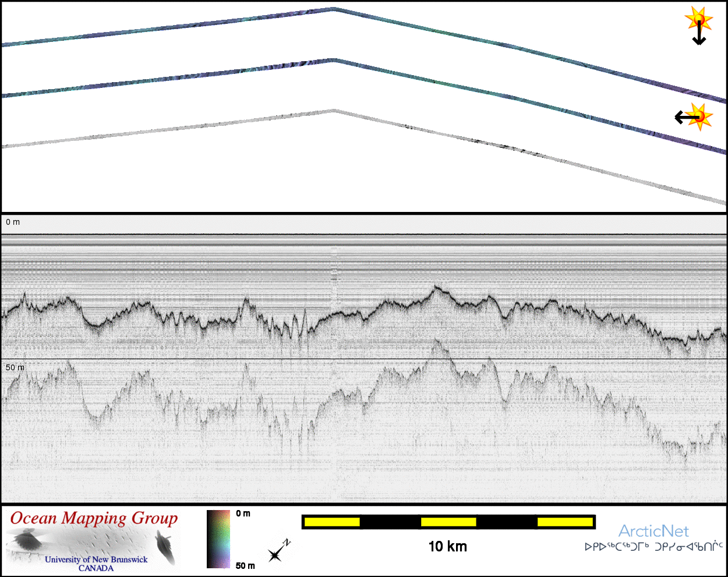The image size is (728, 577).
Task: Click the University of New Brunswick text
Action: click(96, 560)
